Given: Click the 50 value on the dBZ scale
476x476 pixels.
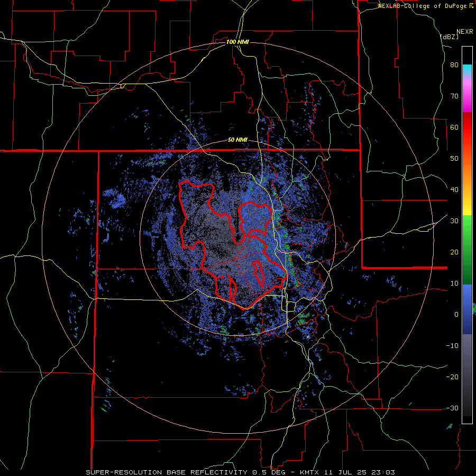Looking at the screenshot, I should (454, 159).
